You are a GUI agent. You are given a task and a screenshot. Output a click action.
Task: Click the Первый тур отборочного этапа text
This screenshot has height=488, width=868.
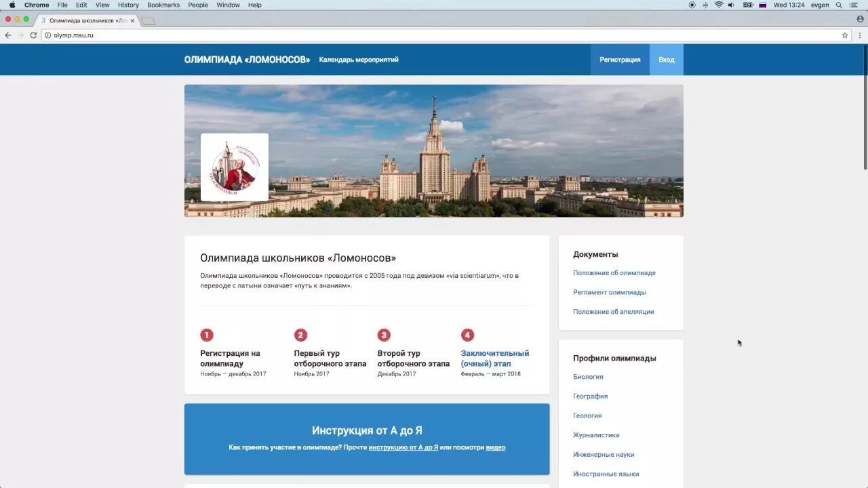pos(330,359)
